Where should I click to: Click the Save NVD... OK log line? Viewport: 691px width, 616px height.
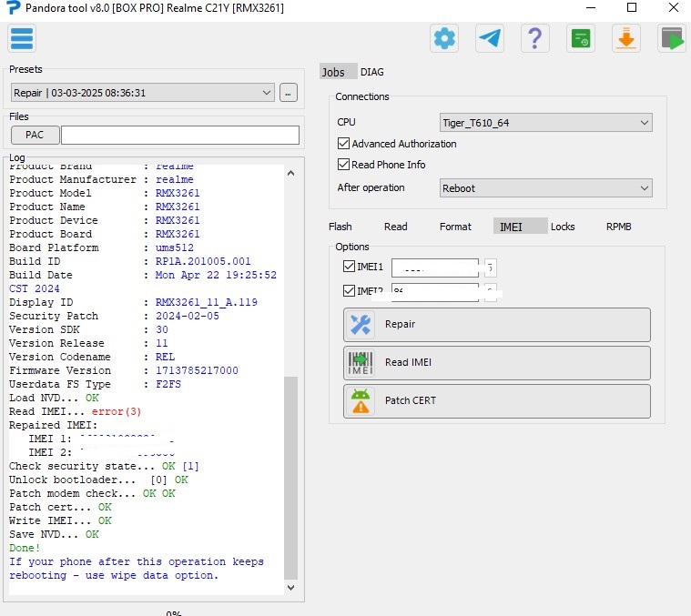[55, 534]
